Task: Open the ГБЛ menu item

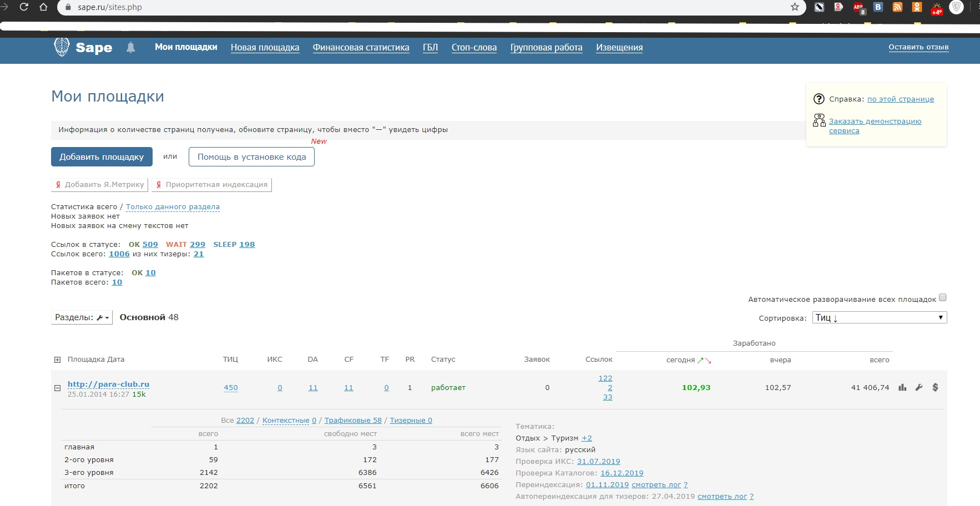Action: coord(430,48)
